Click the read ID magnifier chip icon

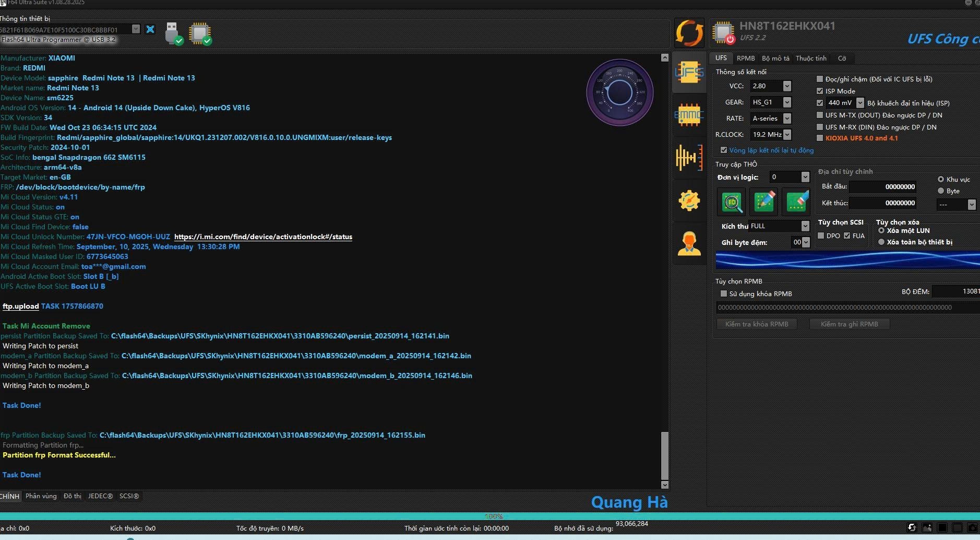click(x=732, y=202)
